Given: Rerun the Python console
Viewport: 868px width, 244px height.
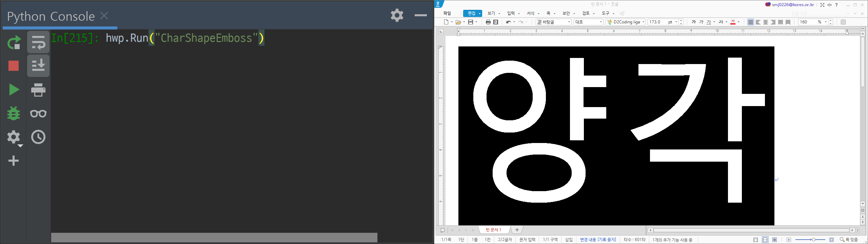Looking at the screenshot, I should tap(14, 43).
